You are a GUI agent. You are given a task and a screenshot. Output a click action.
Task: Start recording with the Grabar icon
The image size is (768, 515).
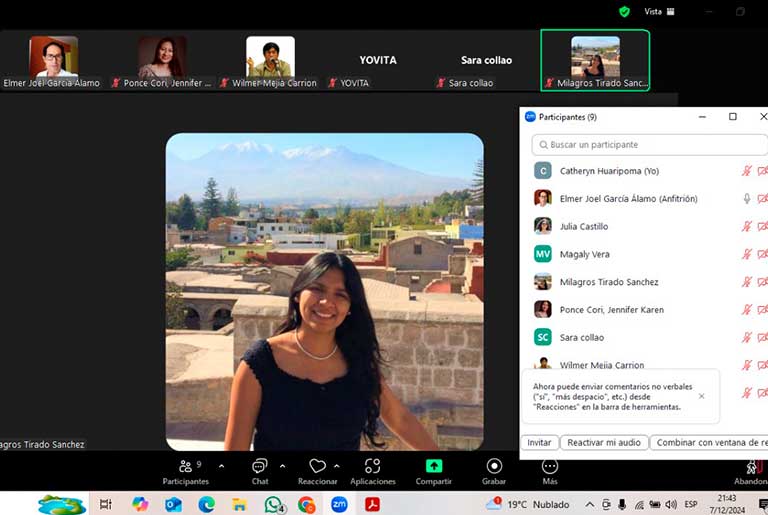pos(494,466)
